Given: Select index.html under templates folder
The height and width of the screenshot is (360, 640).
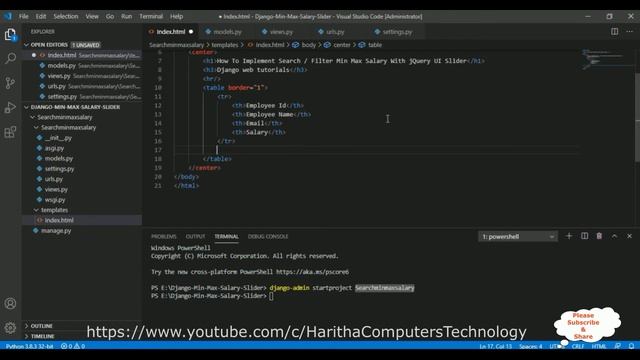Looking at the screenshot, I should click(82, 220).
